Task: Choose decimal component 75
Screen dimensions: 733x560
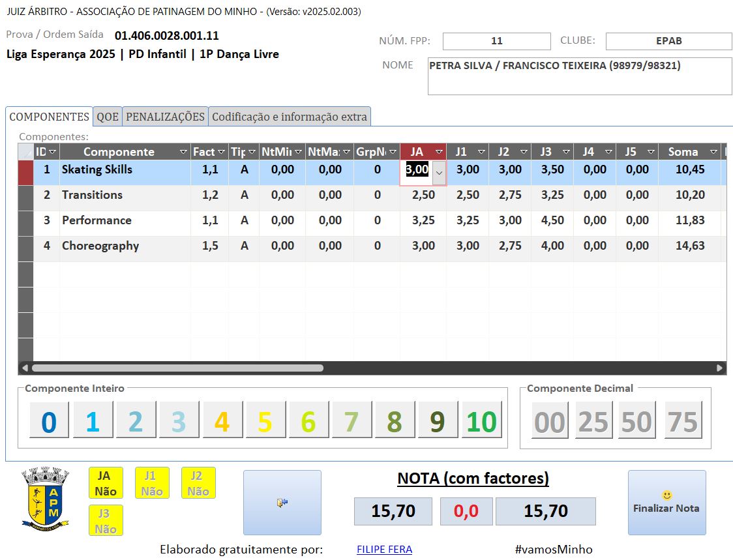Action: pyautogui.click(x=683, y=421)
